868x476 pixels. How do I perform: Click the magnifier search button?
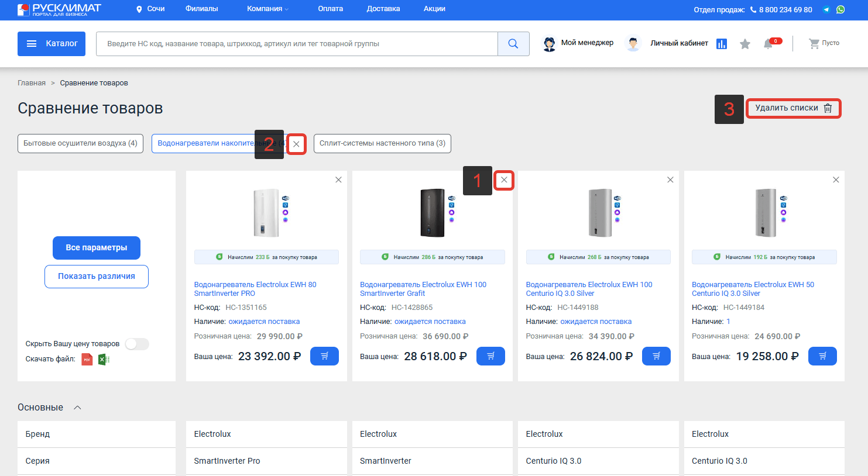513,44
